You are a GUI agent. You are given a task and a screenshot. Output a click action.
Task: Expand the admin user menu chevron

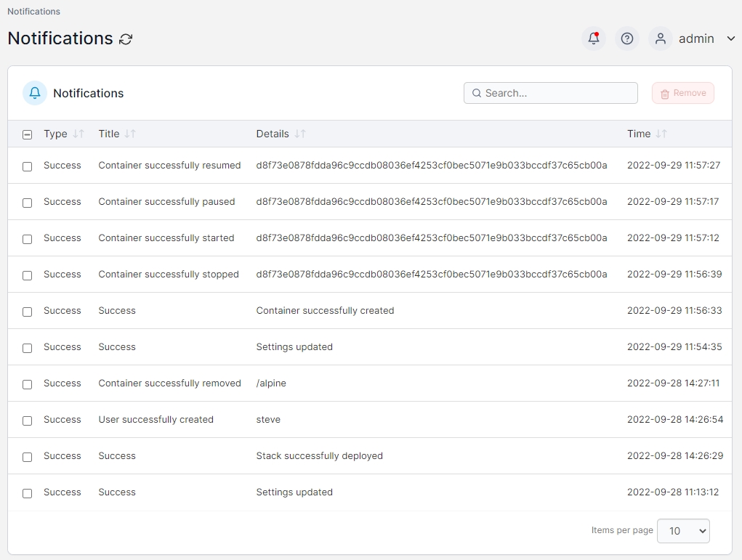click(x=731, y=38)
